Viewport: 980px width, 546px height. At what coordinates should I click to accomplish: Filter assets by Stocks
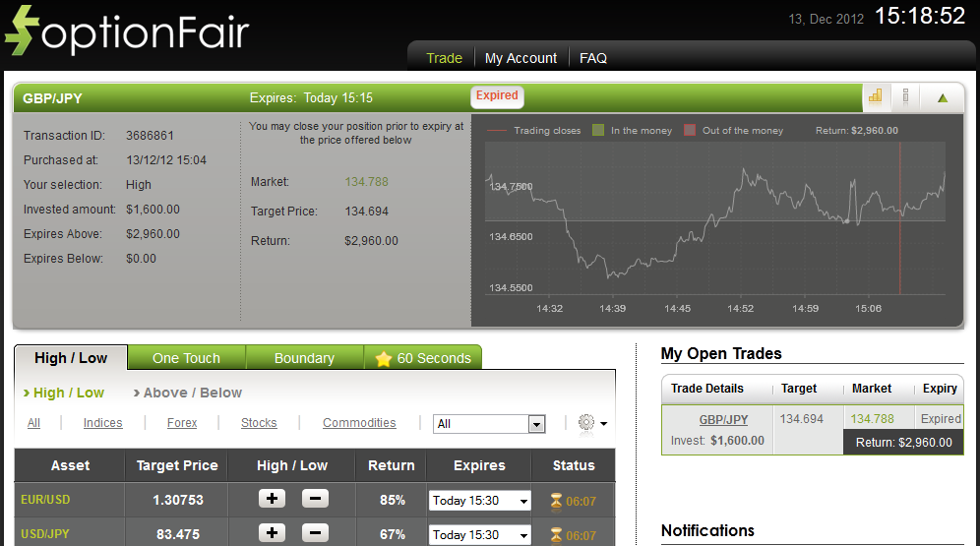[x=259, y=423]
